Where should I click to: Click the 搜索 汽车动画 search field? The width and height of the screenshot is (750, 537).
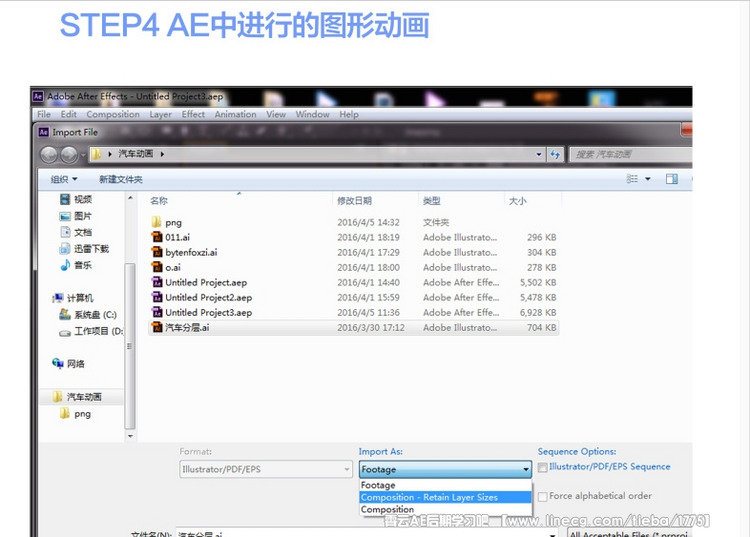pyautogui.click(x=631, y=154)
